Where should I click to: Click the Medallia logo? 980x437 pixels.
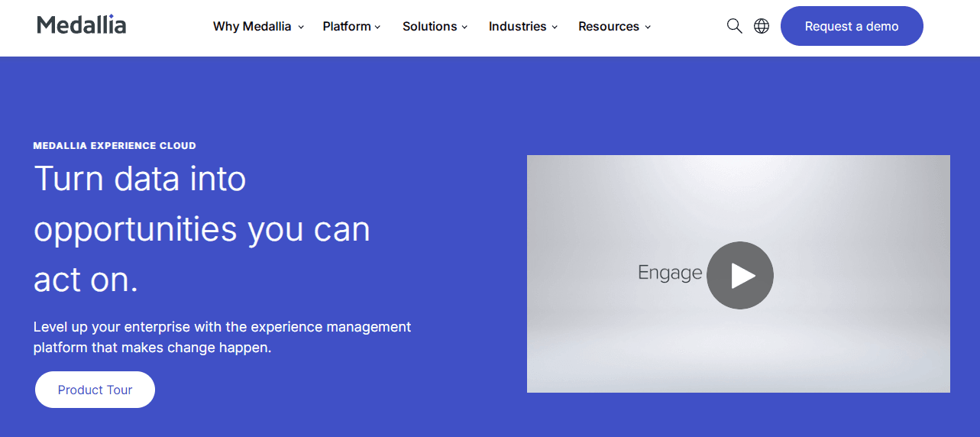(82, 25)
